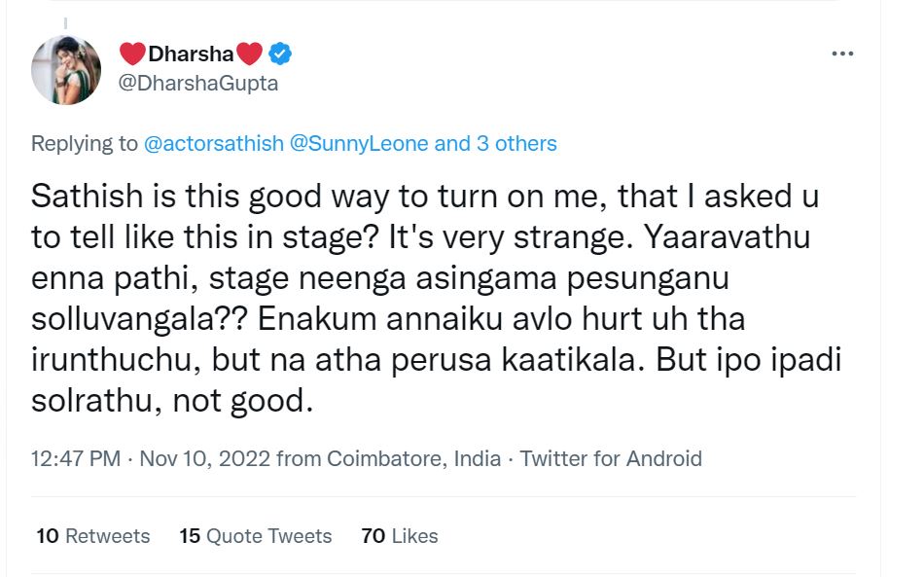Open the three-dot more options menu
The width and height of the screenshot is (924, 577).
click(x=841, y=54)
